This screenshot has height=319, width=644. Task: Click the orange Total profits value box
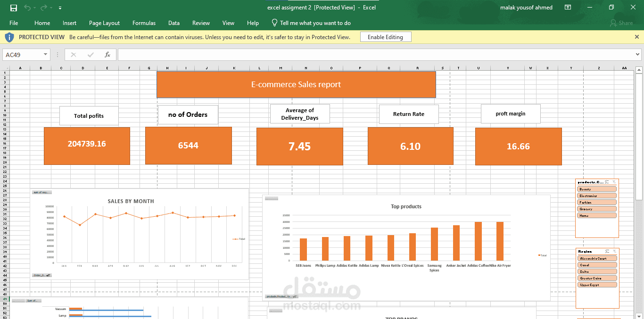[87, 146]
